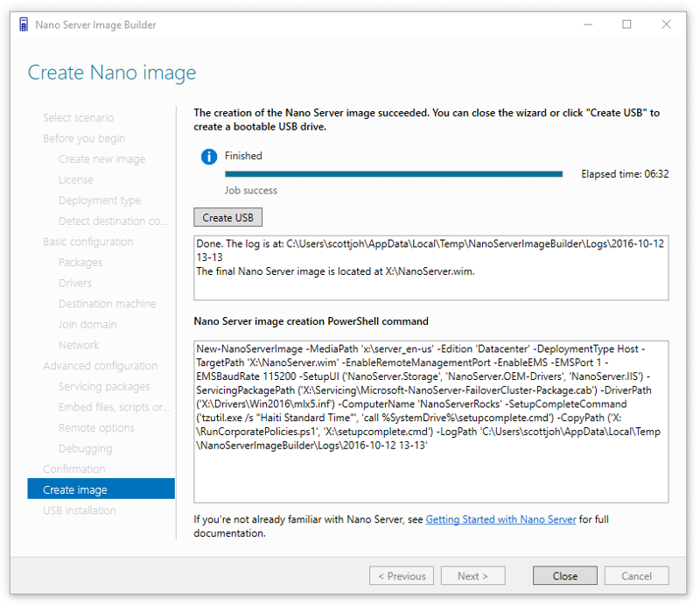
Task: Click the Close button in the bottom button row
Action: coord(564,575)
